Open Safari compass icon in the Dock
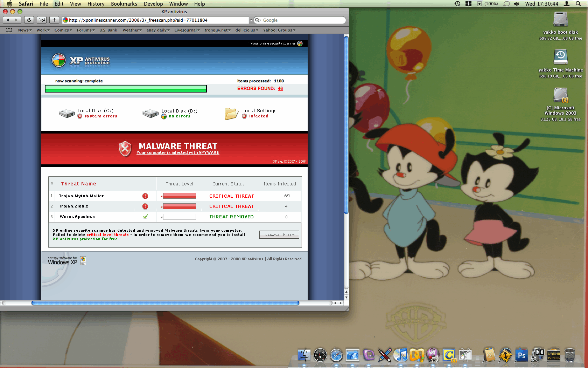 tap(336, 355)
